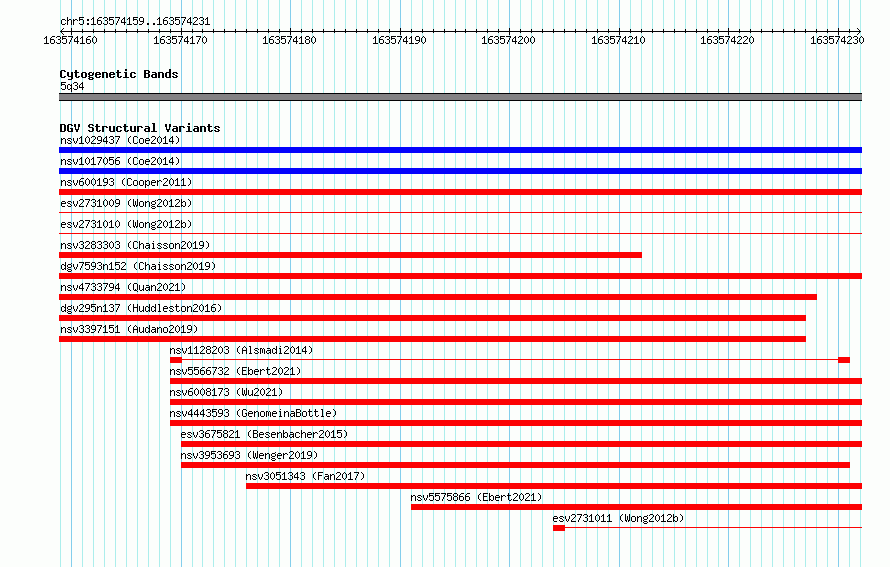Open the nsv600193 (Cooper2011) variant
Image resolution: width=890 pixels, height=567 pixels.
click(x=126, y=182)
